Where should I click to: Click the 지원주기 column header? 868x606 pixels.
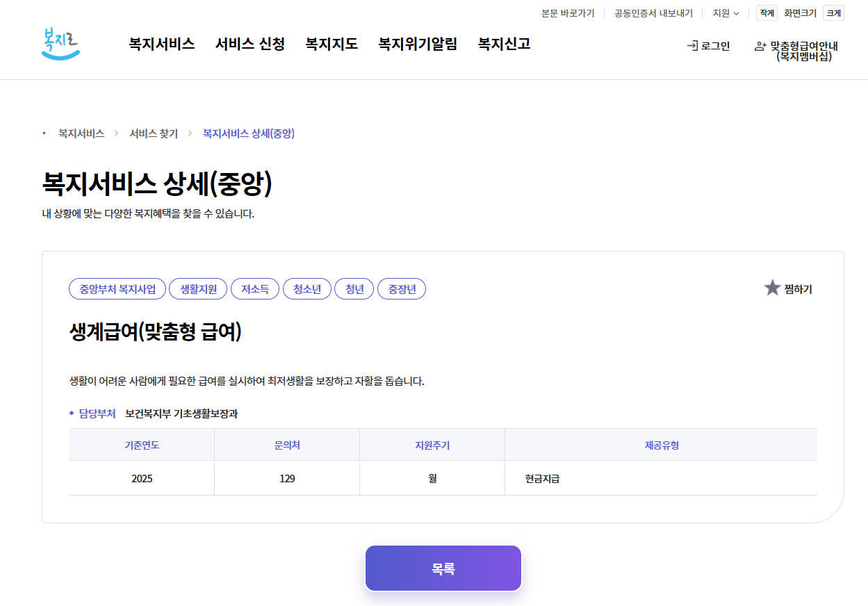pyautogui.click(x=432, y=445)
